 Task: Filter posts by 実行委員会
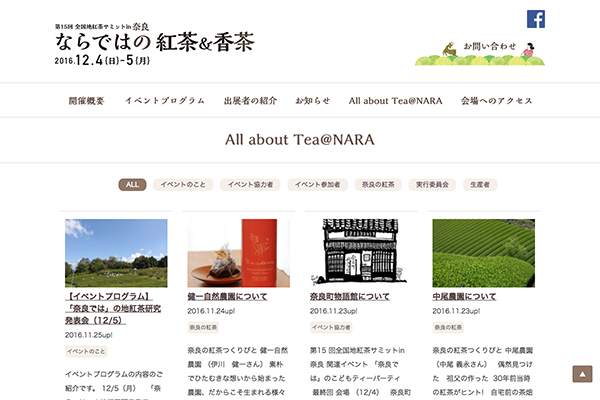432,184
